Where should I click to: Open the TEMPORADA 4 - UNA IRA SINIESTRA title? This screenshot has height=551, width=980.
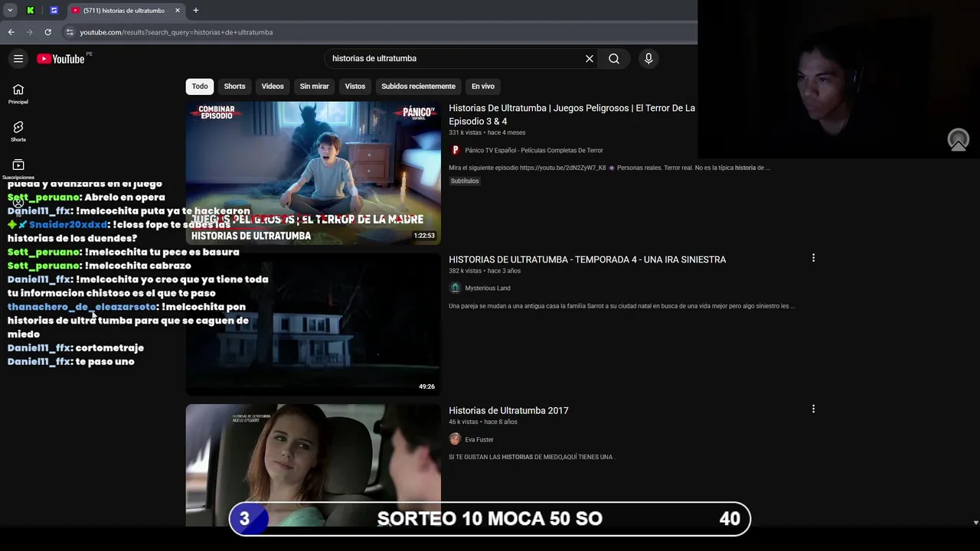click(x=587, y=259)
